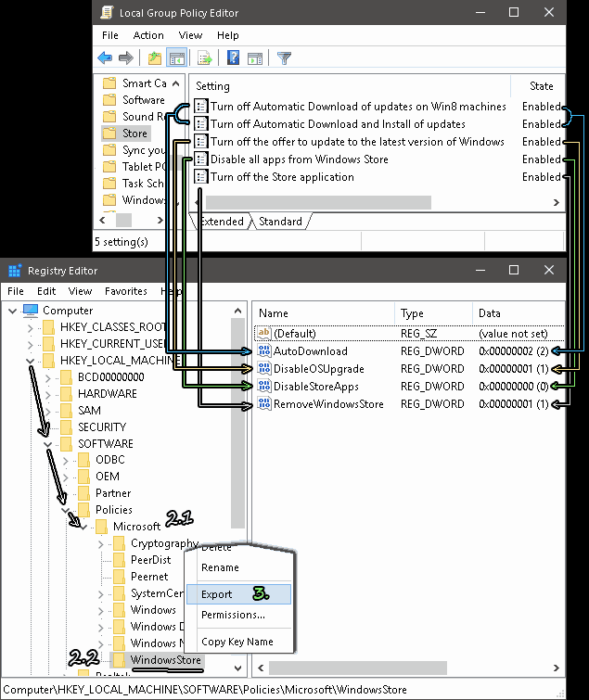Click the ODBC folder icon
The height and width of the screenshot is (700, 589).
click(x=84, y=460)
